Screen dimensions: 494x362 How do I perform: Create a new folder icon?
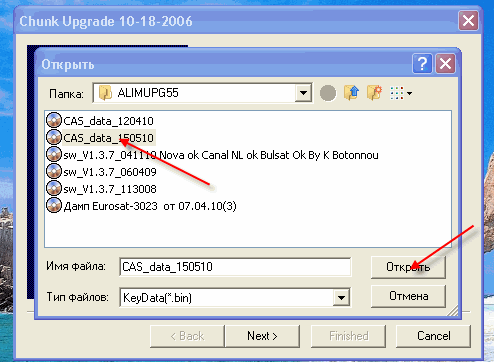coord(374,93)
